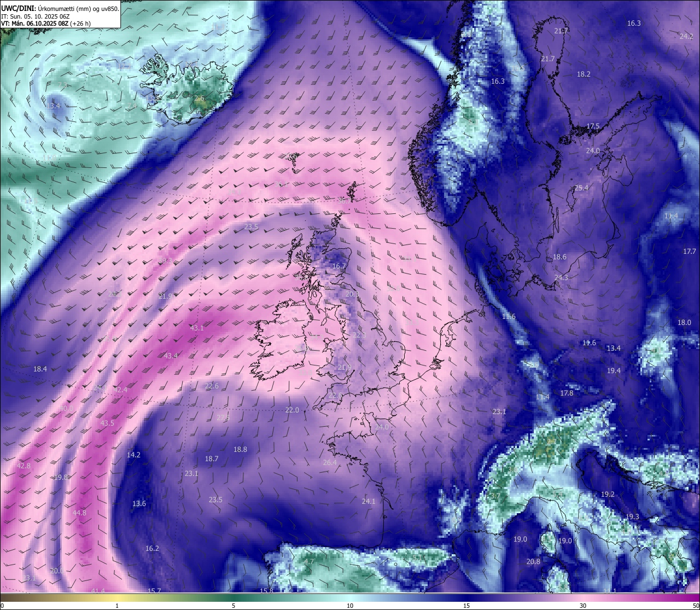Click the 20.3 value label
Viewport: 700px width, 610px height.
[352, 294]
